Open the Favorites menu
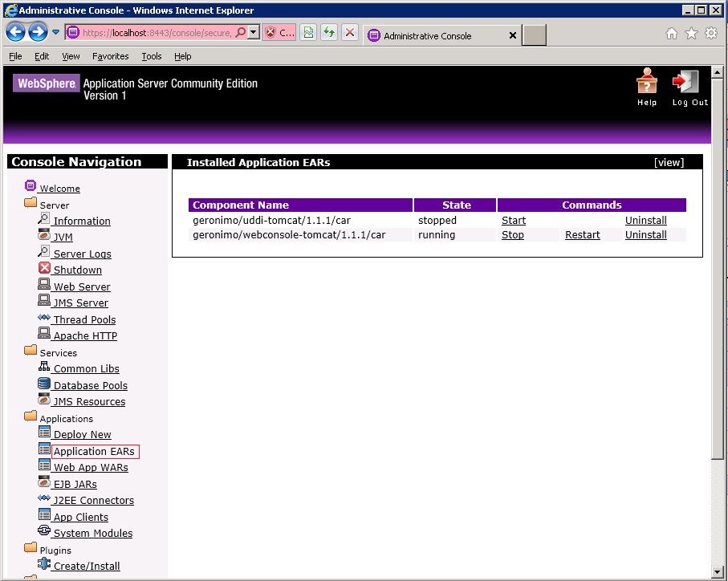This screenshot has width=728, height=581. 111,56
